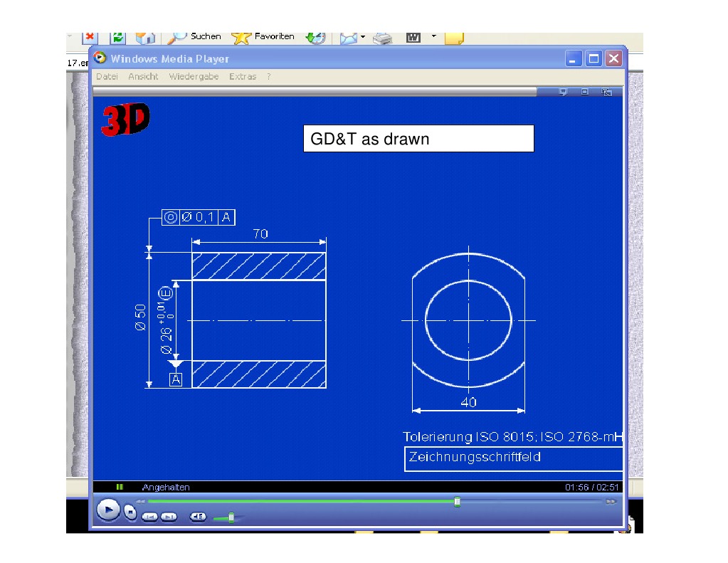Screen dimensions: 728x563
Task: Click the browser History (Verlauf) icon
Action: [316, 38]
